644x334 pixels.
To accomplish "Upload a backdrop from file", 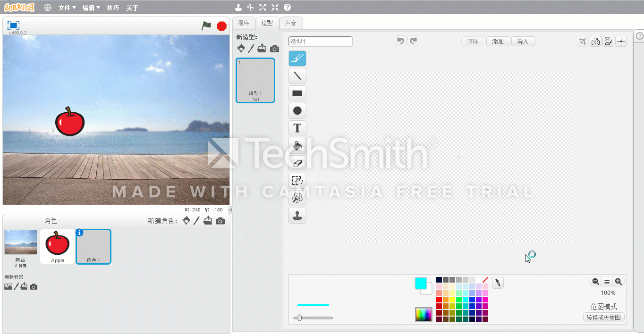I will coord(24,286).
